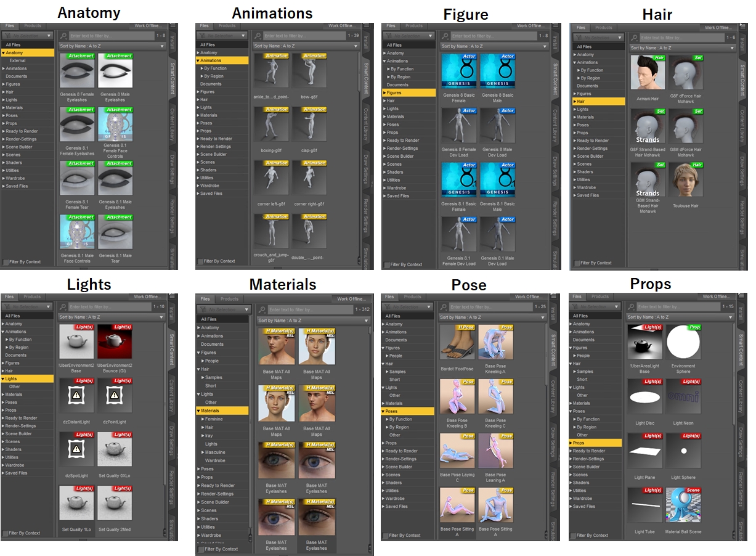Check Filter By Context in the Props panel

pos(573,535)
